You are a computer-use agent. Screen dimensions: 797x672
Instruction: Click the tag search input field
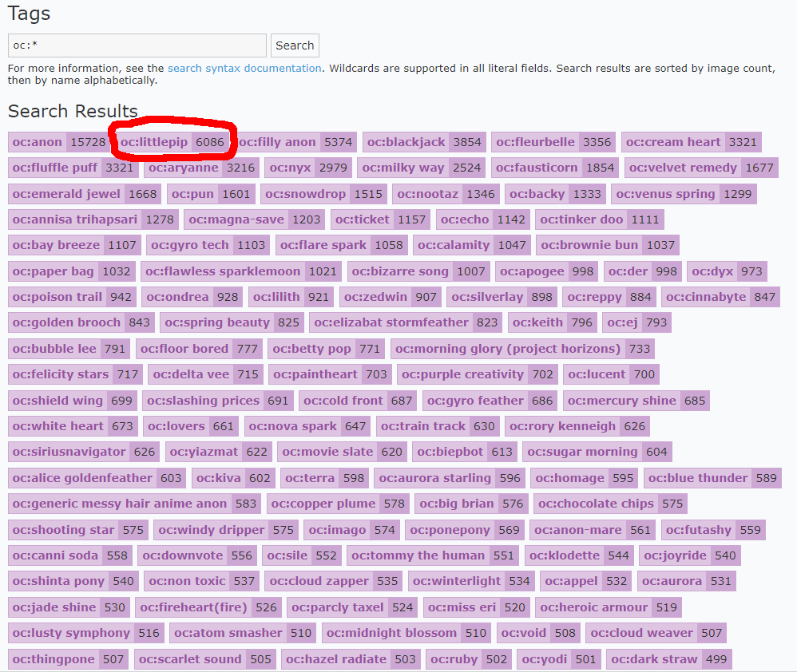137,45
